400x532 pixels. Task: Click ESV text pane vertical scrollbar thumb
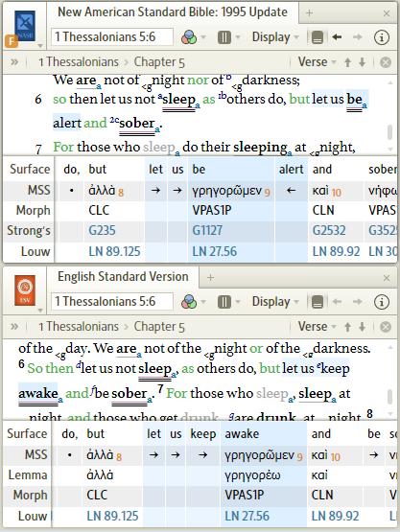(x=389, y=397)
